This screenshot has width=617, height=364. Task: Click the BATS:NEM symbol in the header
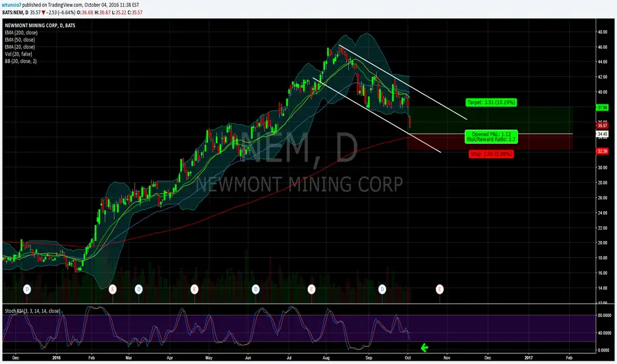click(x=13, y=13)
